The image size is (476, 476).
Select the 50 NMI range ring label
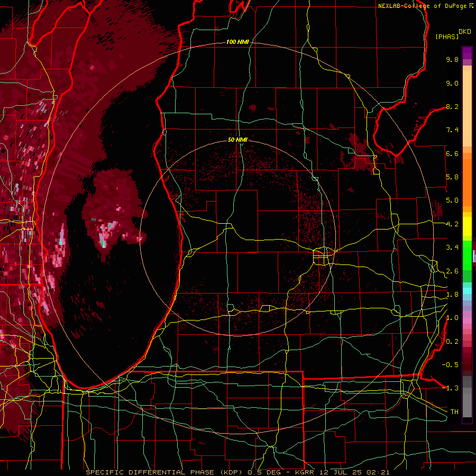237,140
